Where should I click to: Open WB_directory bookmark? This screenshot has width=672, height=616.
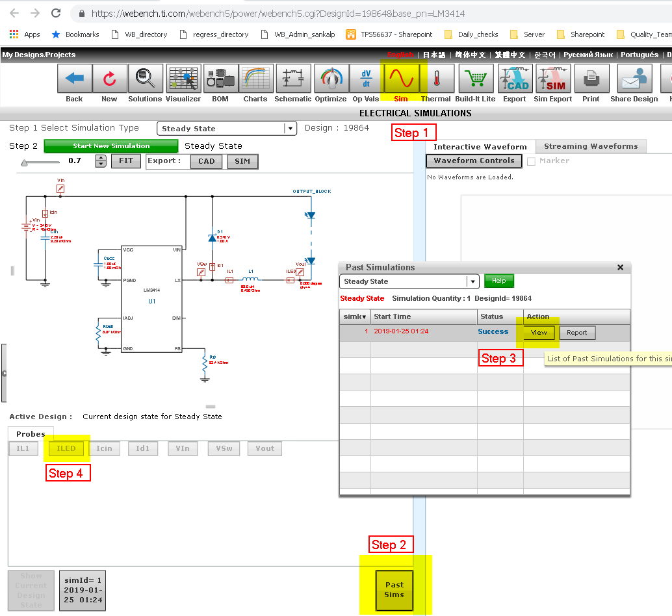tap(139, 34)
